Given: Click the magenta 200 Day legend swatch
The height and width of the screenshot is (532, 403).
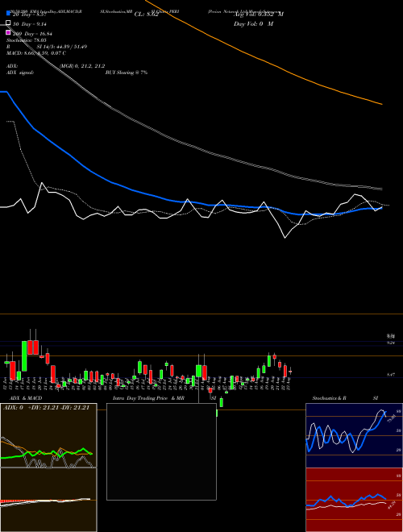Looking at the screenshot, I should [8, 32].
